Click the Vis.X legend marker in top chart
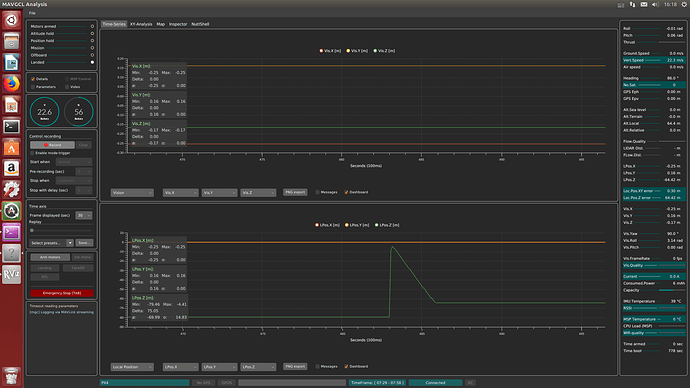This screenshot has width=690, height=388. point(321,51)
